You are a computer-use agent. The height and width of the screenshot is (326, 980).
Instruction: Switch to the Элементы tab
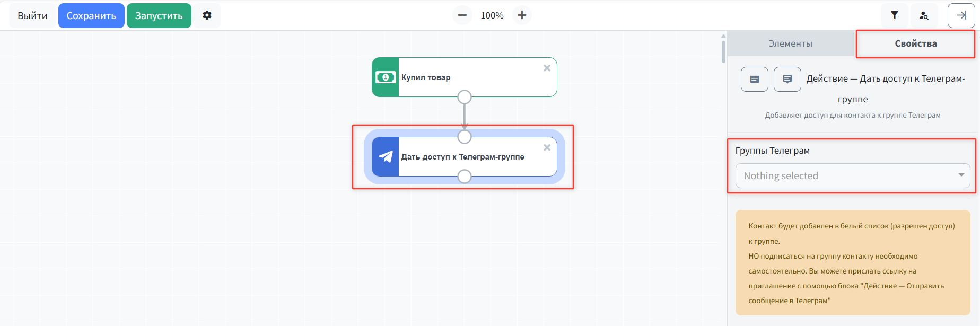[790, 43]
